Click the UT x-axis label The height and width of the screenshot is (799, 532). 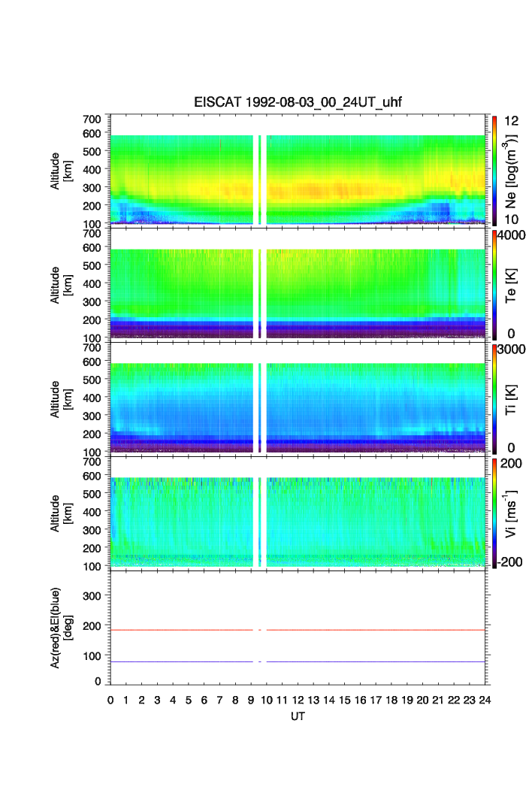(x=298, y=716)
